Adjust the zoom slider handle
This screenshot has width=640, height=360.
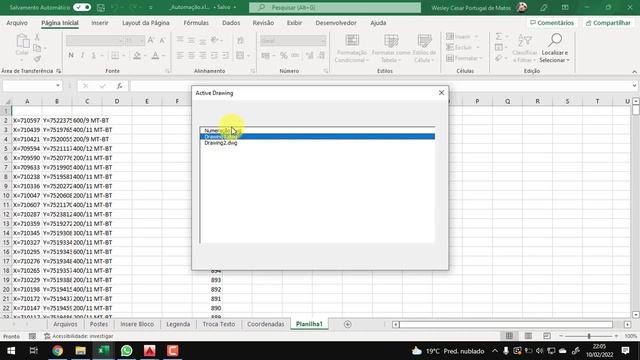(589, 336)
